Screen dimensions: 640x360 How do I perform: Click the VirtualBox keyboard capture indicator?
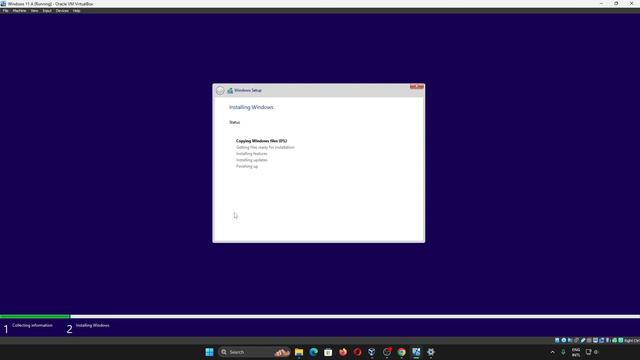pos(621,340)
